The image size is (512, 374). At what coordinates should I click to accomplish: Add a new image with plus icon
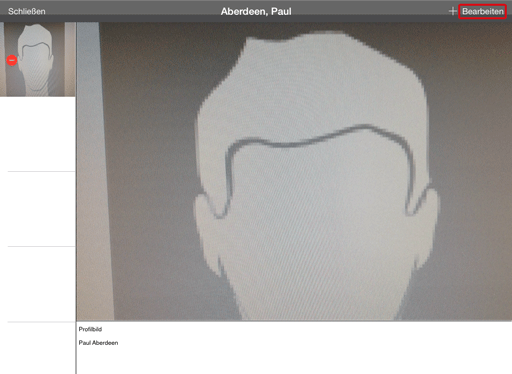tap(452, 11)
